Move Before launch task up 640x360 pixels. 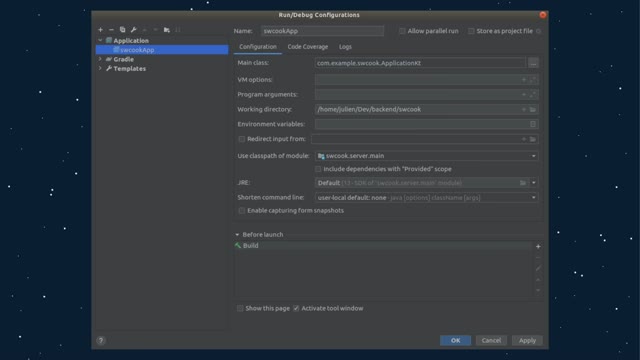click(538, 280)
